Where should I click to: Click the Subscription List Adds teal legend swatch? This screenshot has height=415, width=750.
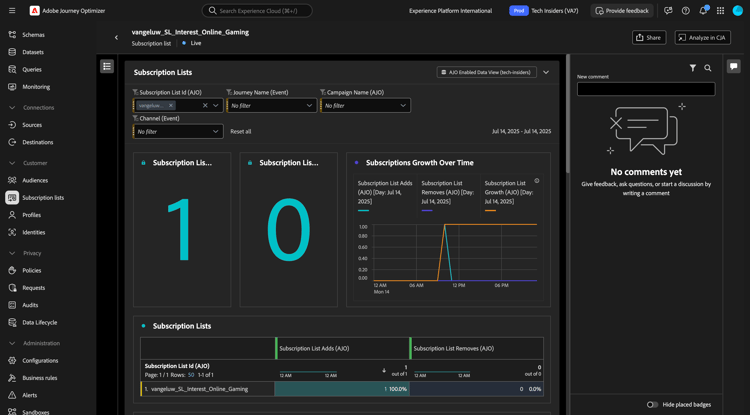[x=363, y=210]
